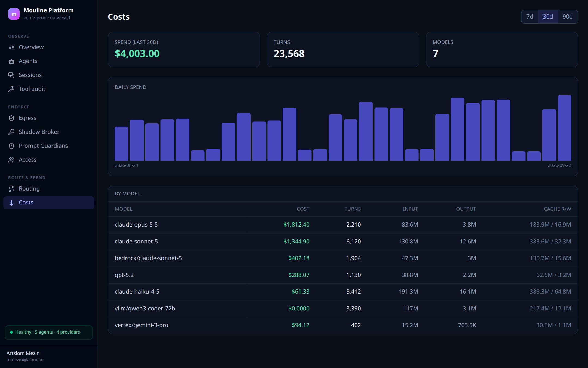The width and height of the screenshot is (588, 368).
Task: Open the Sessions page
Action: [x=49, y=75]
